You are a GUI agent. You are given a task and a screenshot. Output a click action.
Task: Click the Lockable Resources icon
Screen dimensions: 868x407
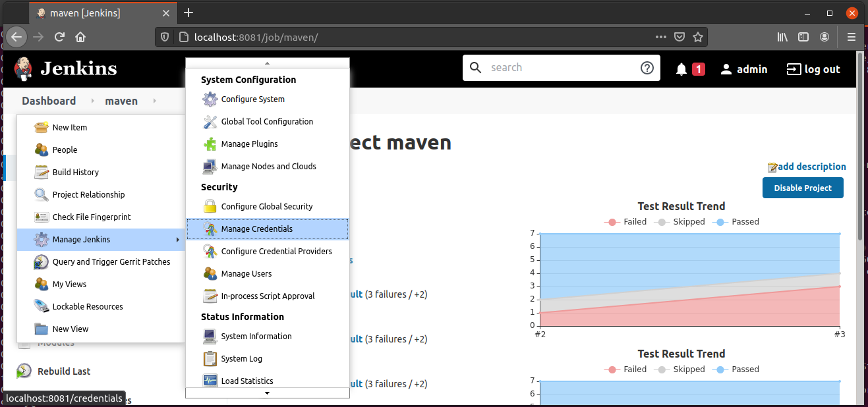(x=42, y=306)
